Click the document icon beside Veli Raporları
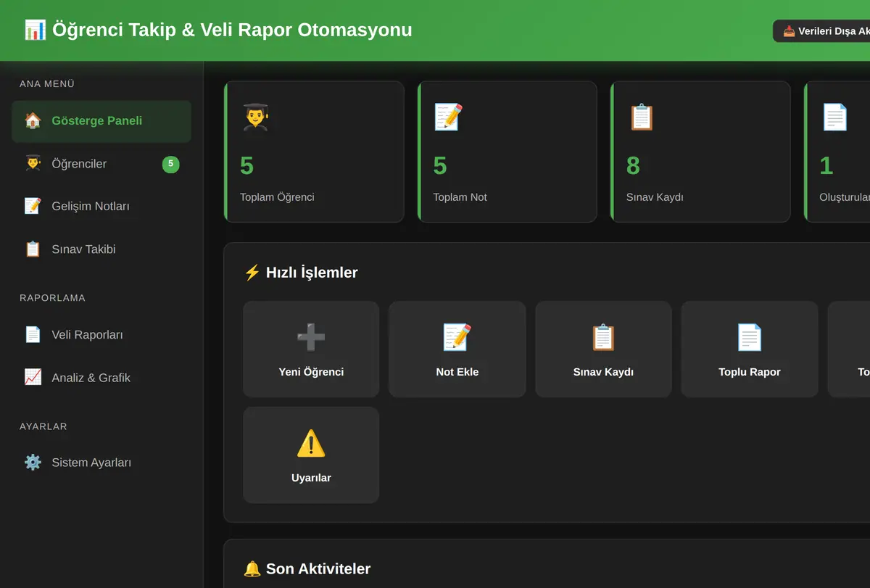Viewport: 870px width, 588px height. pos(33,334)
